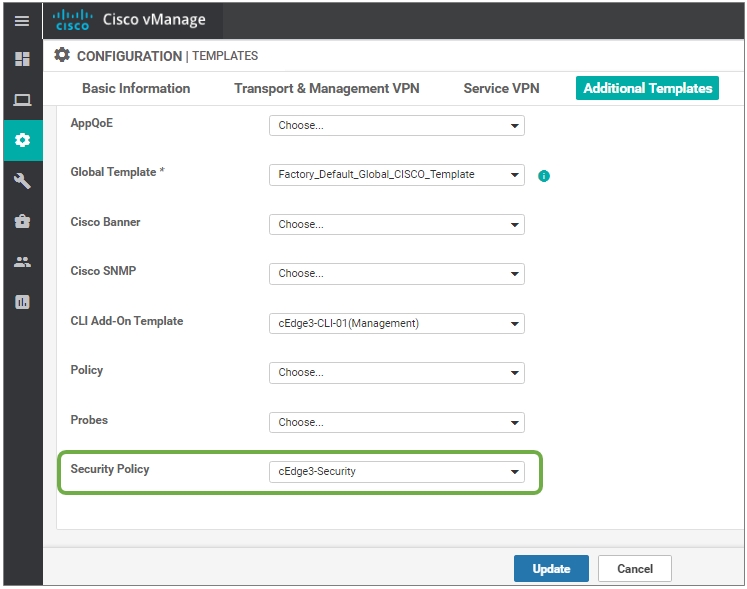
Task: Select the Configuration gear sidebar icon
Action: pyautogui.click(x=22, y=140)
